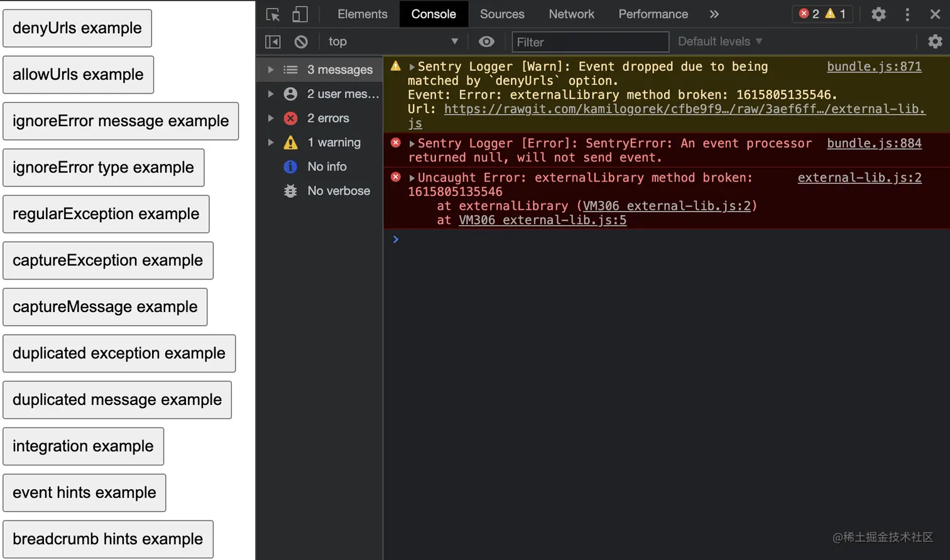Click the breadcrumb hints example button

point(108,539)
